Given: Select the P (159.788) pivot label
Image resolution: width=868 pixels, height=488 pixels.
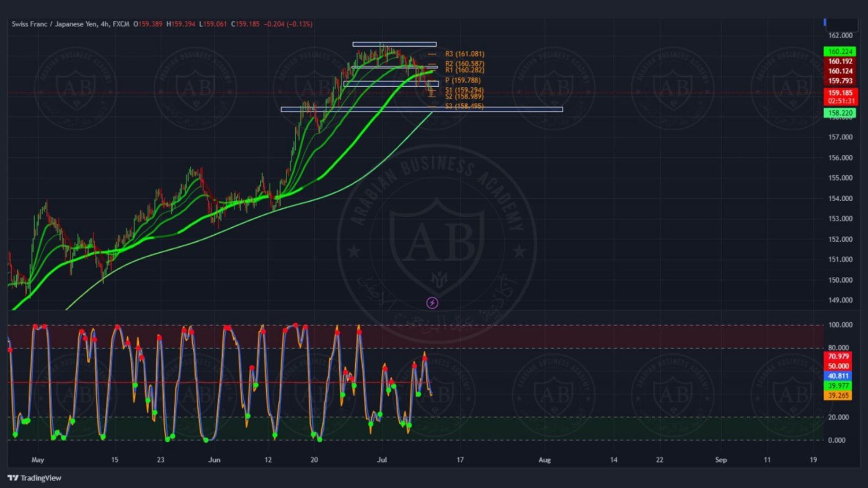Looking at the screenshot, I should (462, 80).
